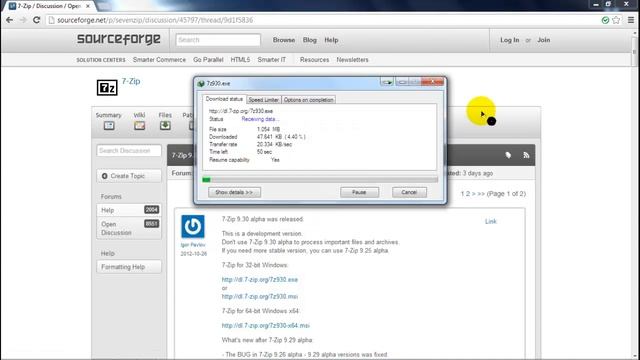The width and height of the screenshot is (640, 360).
Task: Click the green extension icon in the address bar
Action: coord(605,20)
